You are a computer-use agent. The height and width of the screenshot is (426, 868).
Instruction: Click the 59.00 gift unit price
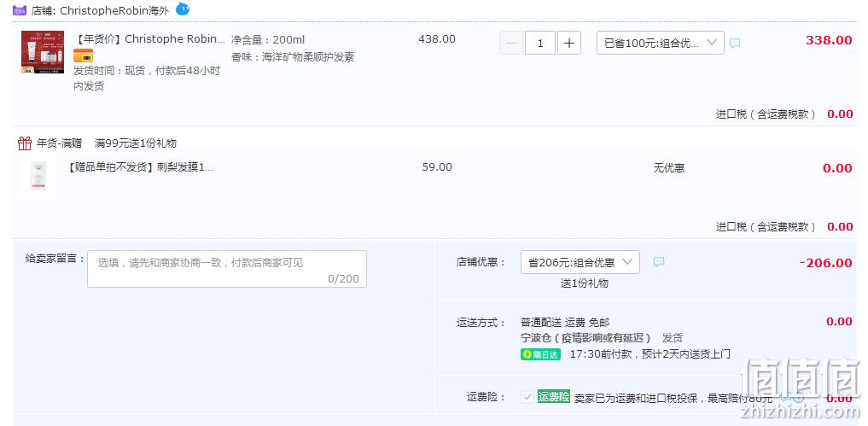coord(437,167)
